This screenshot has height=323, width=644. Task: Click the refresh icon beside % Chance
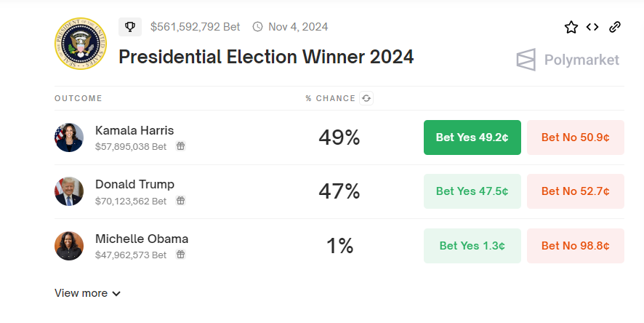367,98
